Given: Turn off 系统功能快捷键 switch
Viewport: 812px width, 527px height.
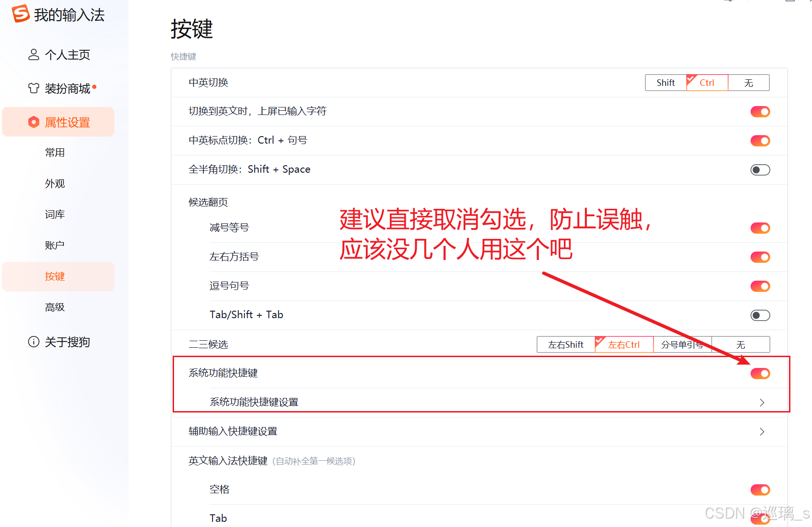Looking at the screenshot, I should (760, 374).
